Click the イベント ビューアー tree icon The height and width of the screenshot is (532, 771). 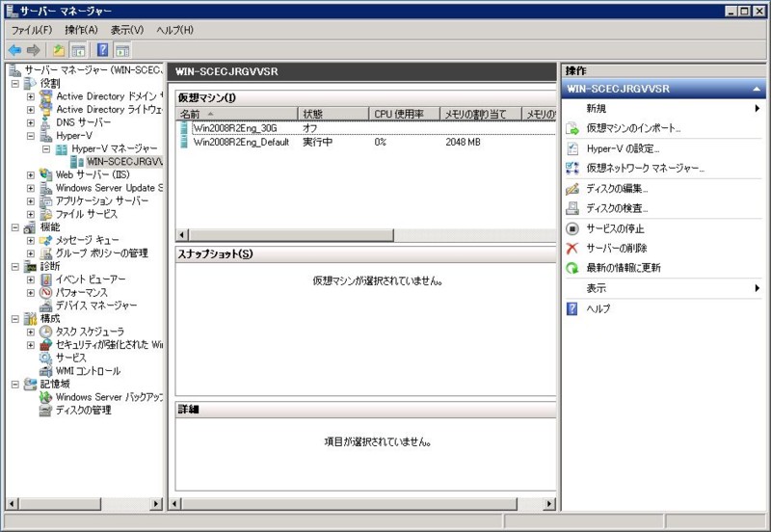45,279
